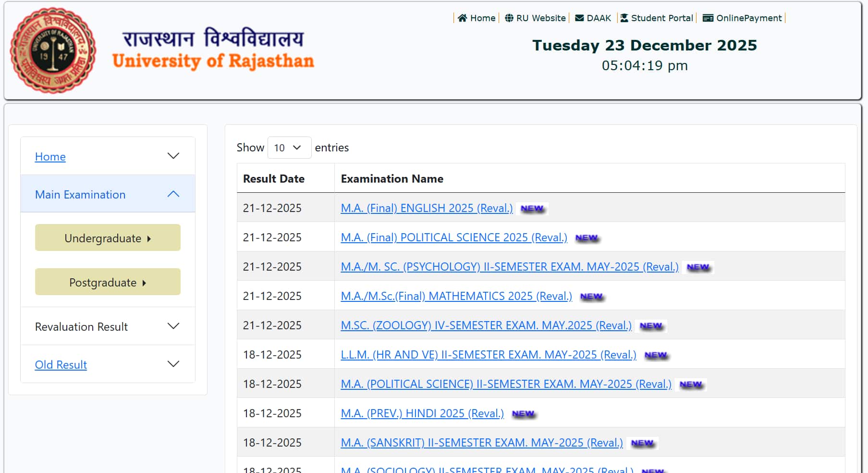Click the Home house icon in top navigation

pos(463,18)
